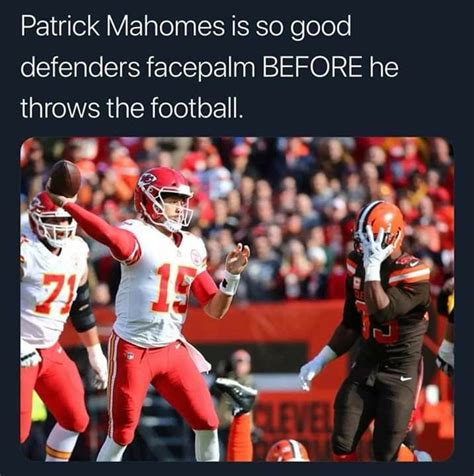474x476 pixels.
Task: Click the white facemask of player 71
Action: click(x=57, y=229)
